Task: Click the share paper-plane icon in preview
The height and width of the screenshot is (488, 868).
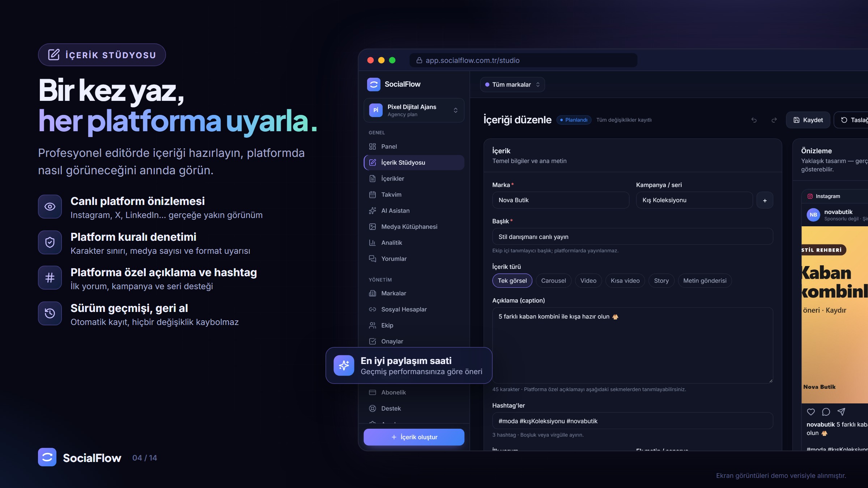Action: 841,412
